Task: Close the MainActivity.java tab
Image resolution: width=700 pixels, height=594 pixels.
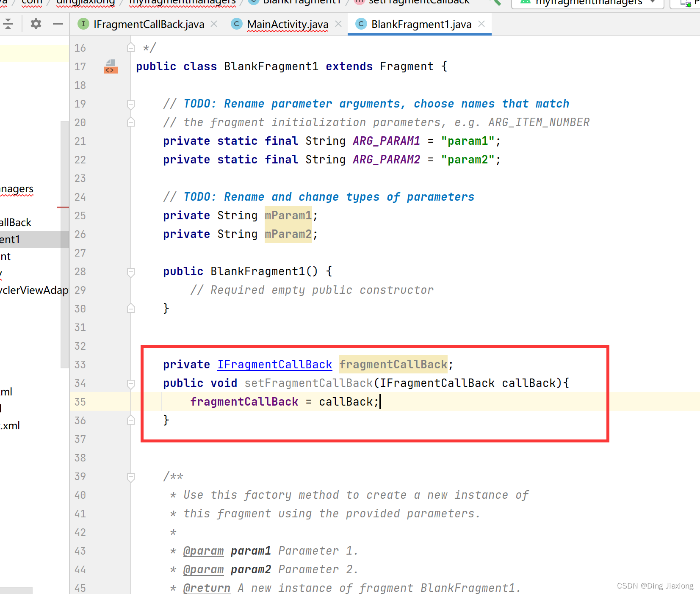Action: pos(338,24)
